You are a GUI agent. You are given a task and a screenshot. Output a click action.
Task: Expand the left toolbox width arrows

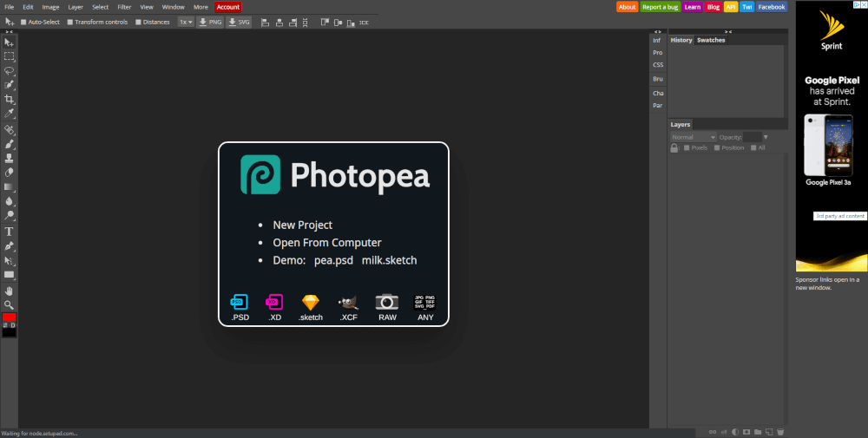click(9, 31)
